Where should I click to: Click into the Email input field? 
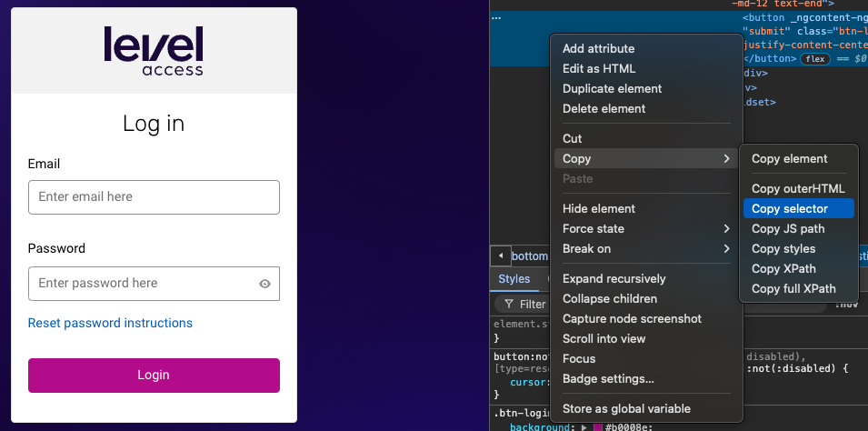click(x=154, y=196)
